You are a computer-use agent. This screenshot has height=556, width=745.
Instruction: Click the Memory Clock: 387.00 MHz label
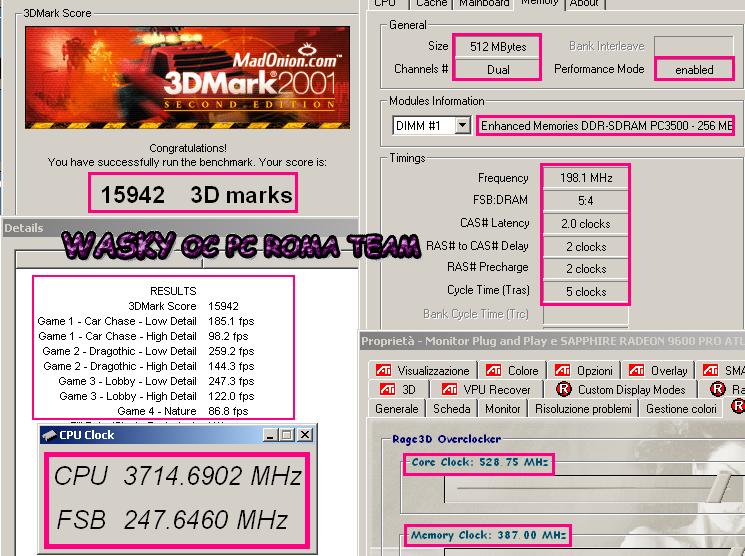(488, 535)
